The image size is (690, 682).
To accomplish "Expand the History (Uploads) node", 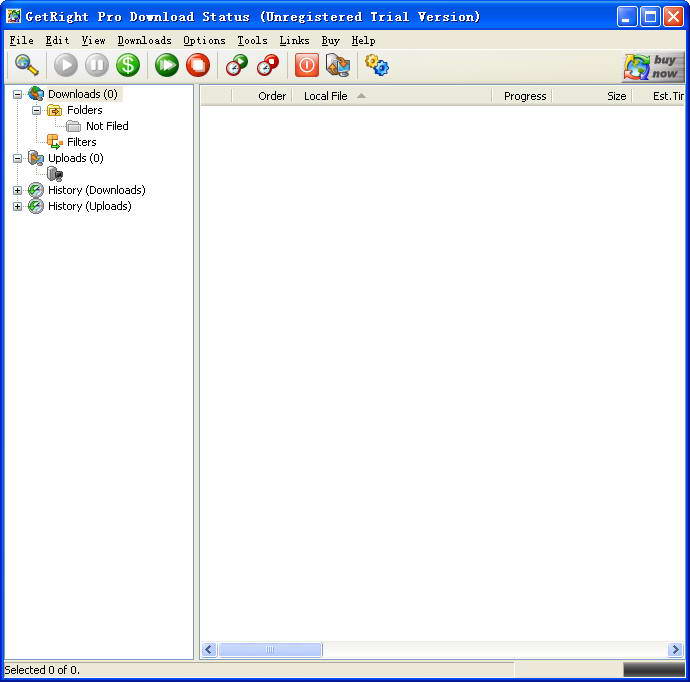I will point(17,206).
